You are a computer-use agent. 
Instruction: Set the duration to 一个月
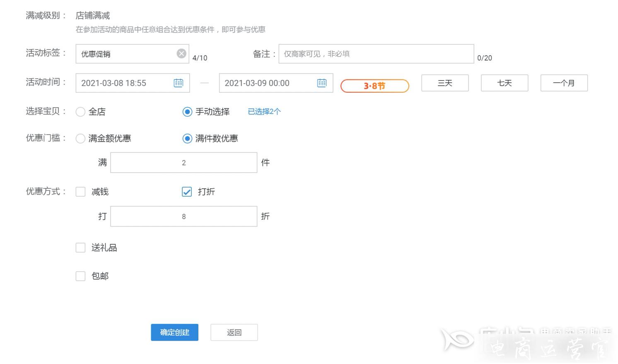click(x=564, y=83)
